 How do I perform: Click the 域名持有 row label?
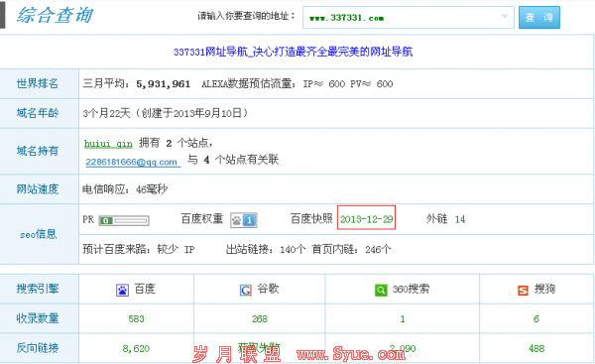(38, 151)
